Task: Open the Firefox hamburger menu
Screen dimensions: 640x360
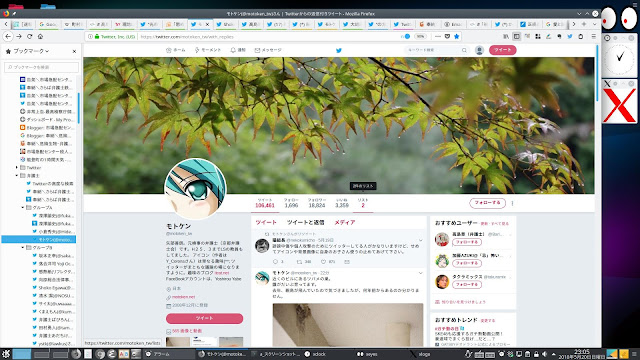Action: click(x=593, y=36)
